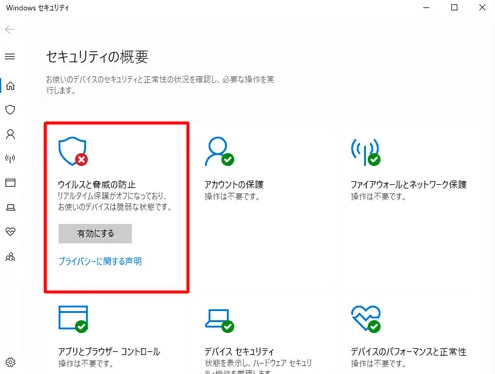Image resolution: width=495 pixels, height=374 pixels.
Task: Open Virus & threat protection shield icon in sidebar
Action: coord(10,110)
